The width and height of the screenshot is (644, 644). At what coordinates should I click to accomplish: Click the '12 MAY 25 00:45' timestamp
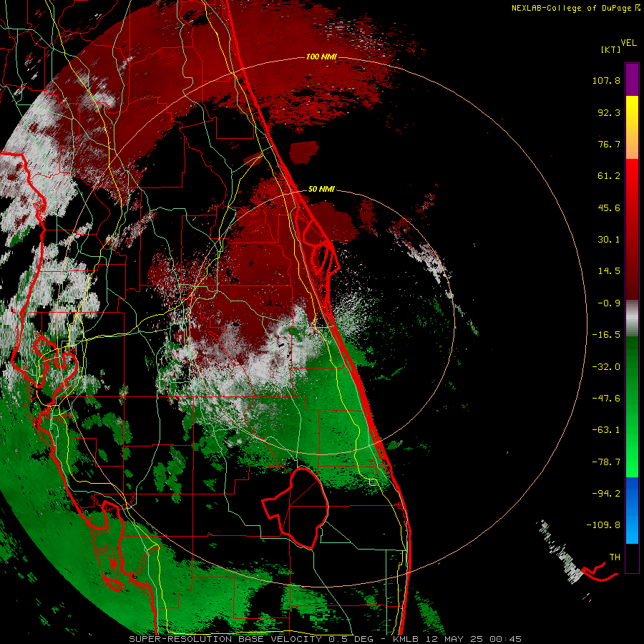(x=474, y=639)
